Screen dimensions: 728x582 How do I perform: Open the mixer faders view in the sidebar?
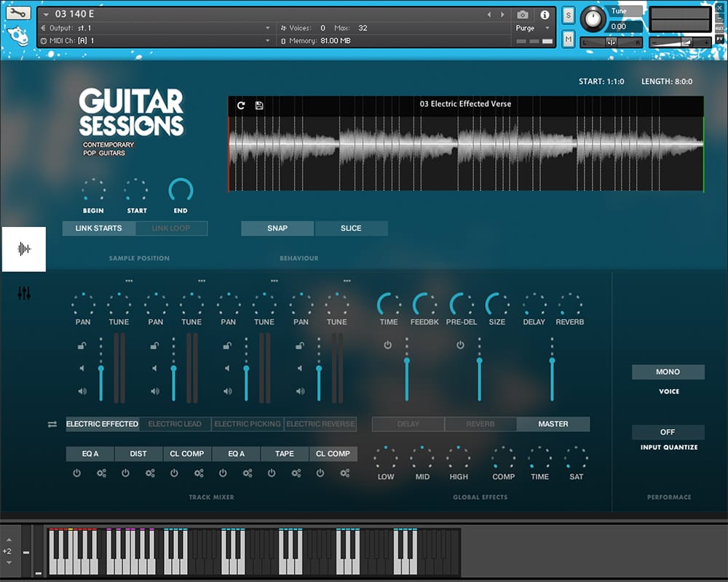[24, 293]
